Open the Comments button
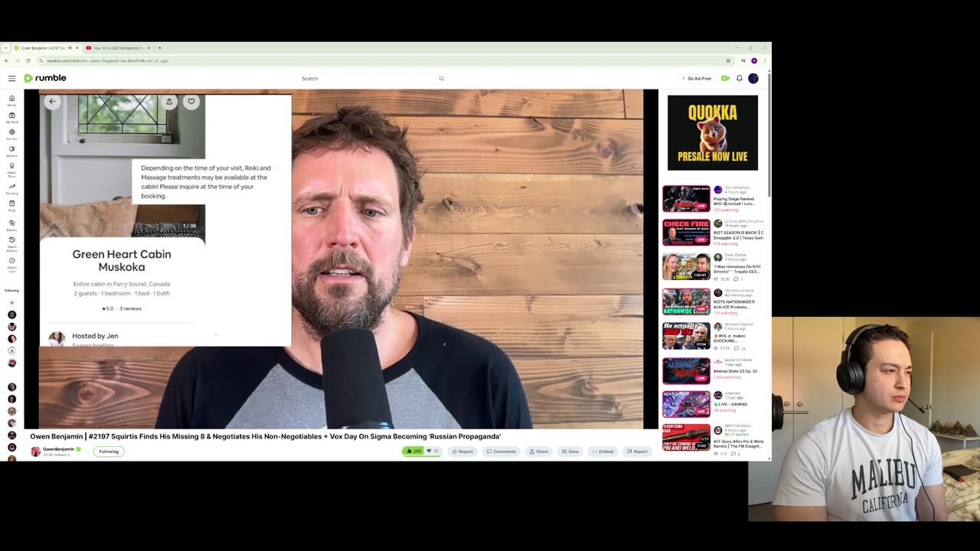 pos(501,452)
